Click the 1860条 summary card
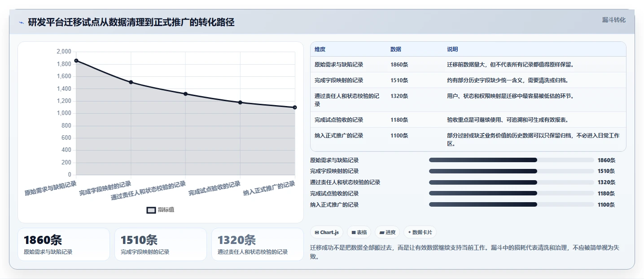644x279 pixels. 64,244
